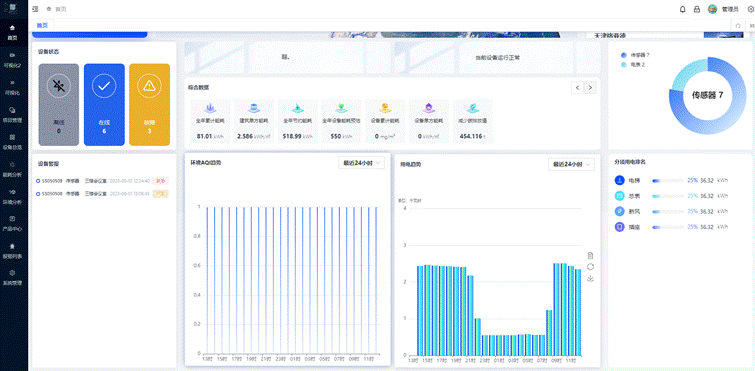Click the 电梯 progress bar

click(668, 181)
